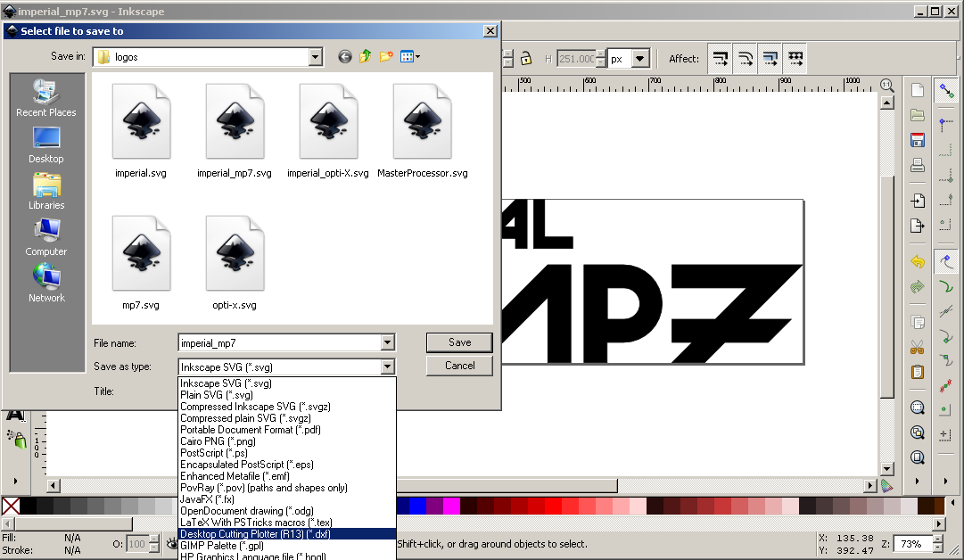Toggle scale stroke width Affect button
Image resolution: width=964 pixels, height=560 pixels.
click(721, 59)
